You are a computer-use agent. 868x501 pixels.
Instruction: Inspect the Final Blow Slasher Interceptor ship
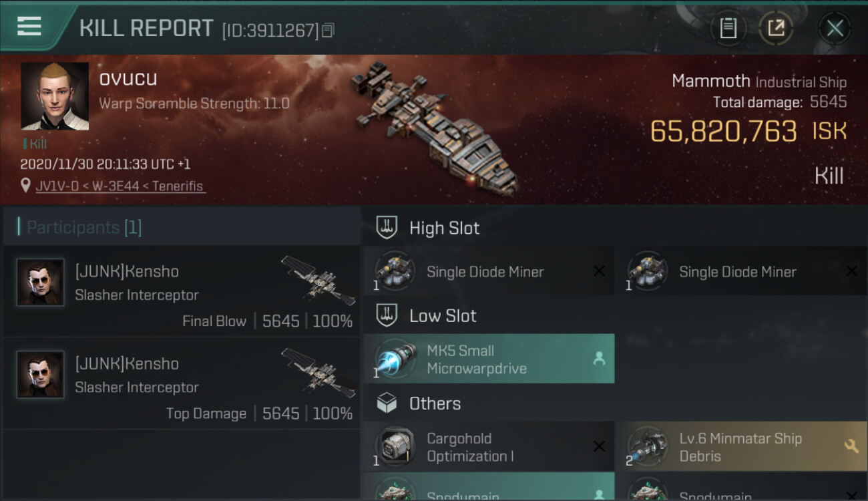pyautogui.click(x=318, y=279)
